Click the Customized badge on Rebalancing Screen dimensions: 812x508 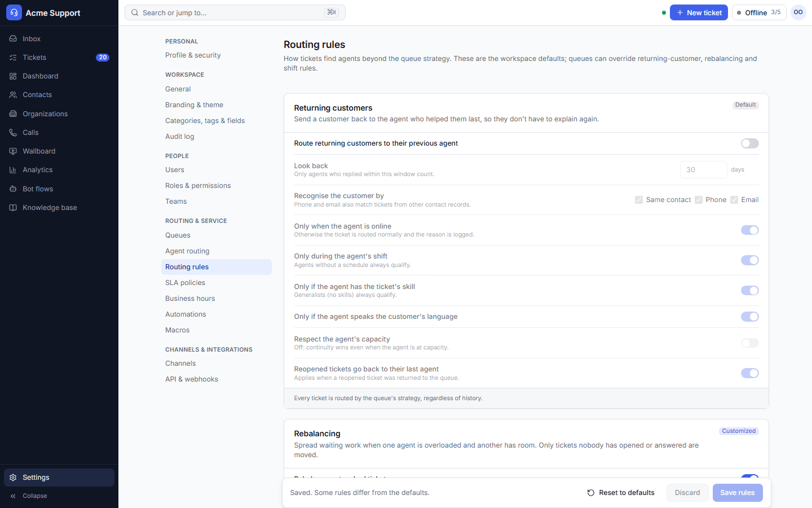(x=739, y=431)
